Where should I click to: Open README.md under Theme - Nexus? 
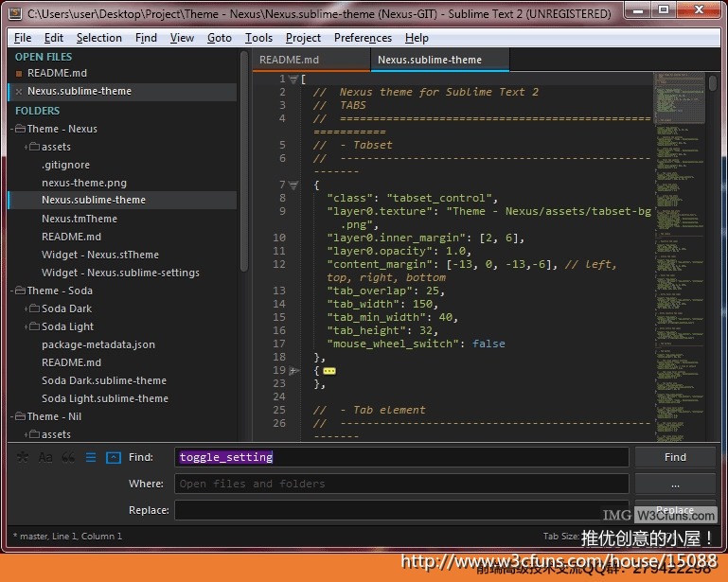[71, 237]
